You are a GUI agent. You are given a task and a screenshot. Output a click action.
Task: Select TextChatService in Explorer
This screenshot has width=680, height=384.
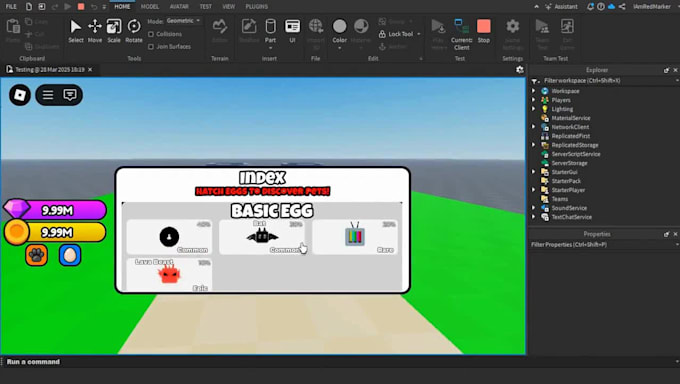click(x=571, y=217)
